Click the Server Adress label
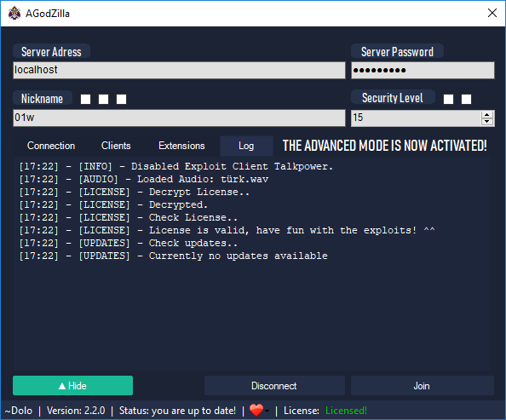Screen dimensions: 506x420 [51, 52]
